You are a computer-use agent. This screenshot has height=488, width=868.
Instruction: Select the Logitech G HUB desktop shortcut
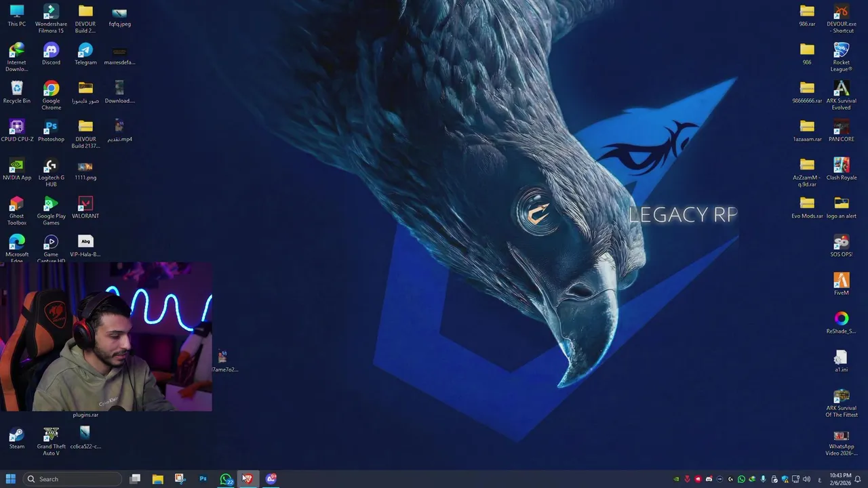(51, 174)
